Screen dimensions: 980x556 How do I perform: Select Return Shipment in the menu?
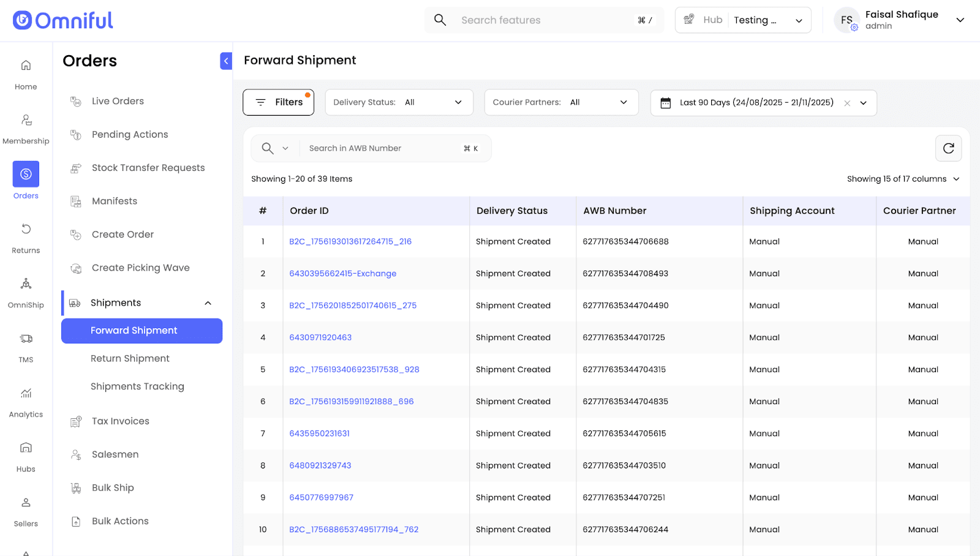(x=130, y=359)
